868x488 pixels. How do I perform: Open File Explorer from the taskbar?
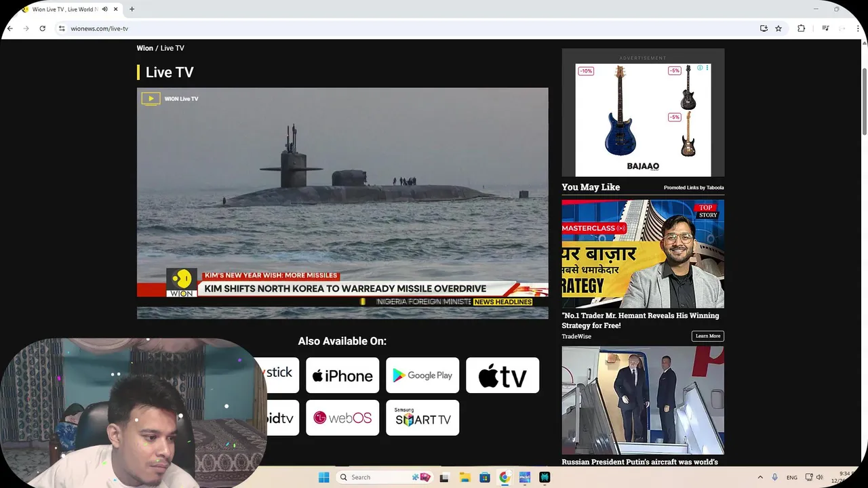click(465, 477)
